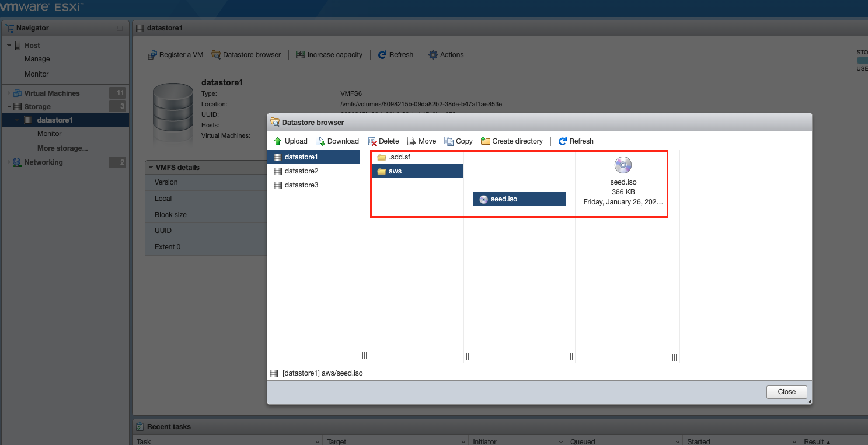Open the Actions gear menu
The width and height of the screenshot is (868, 445).
coord(433,55)
